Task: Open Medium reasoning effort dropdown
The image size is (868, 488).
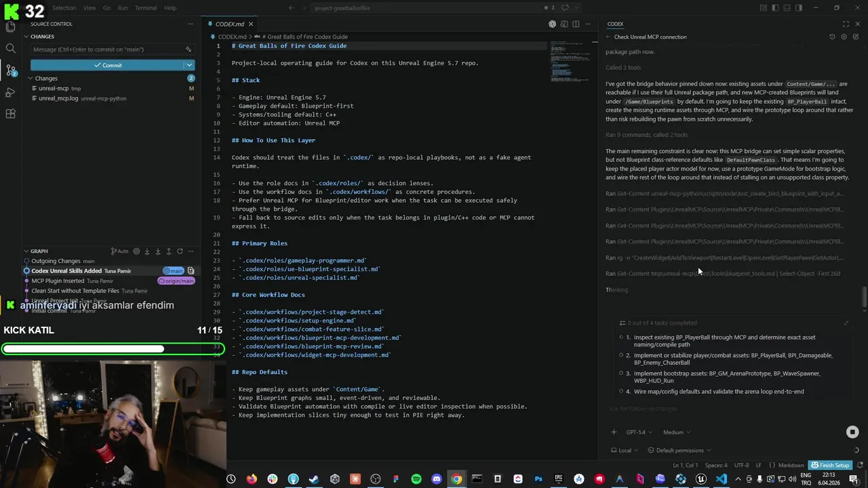Action: pos(675,432)
